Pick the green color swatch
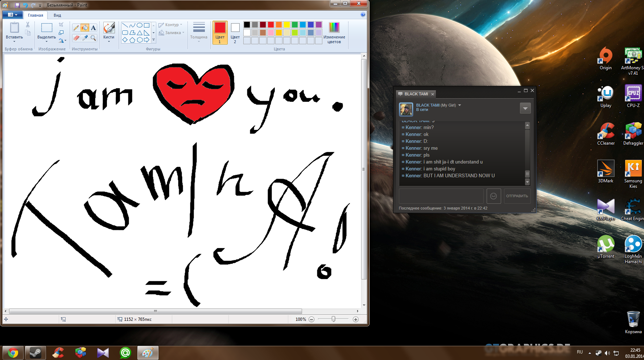This screenshot has height=360, width=644. (295, 25)
